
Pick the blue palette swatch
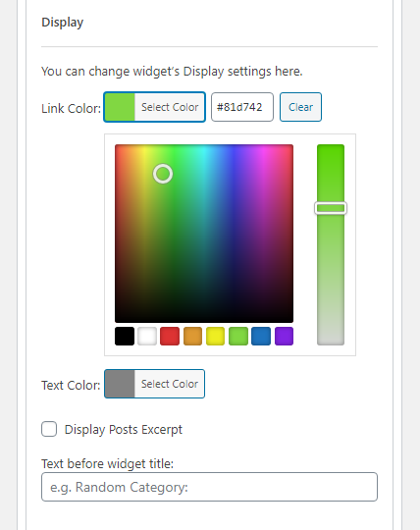261,336
